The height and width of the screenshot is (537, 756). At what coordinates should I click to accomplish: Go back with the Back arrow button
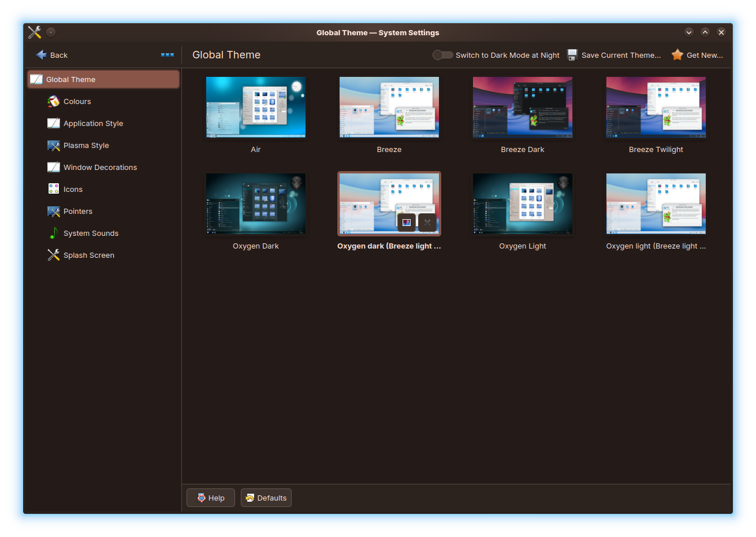pos(52,55)
